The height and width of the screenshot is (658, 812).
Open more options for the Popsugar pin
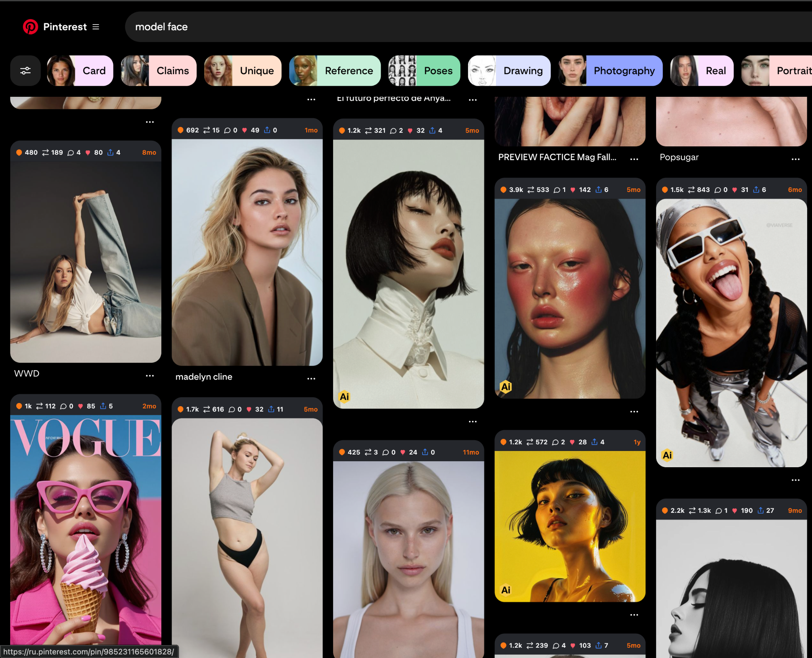[796, 159]
